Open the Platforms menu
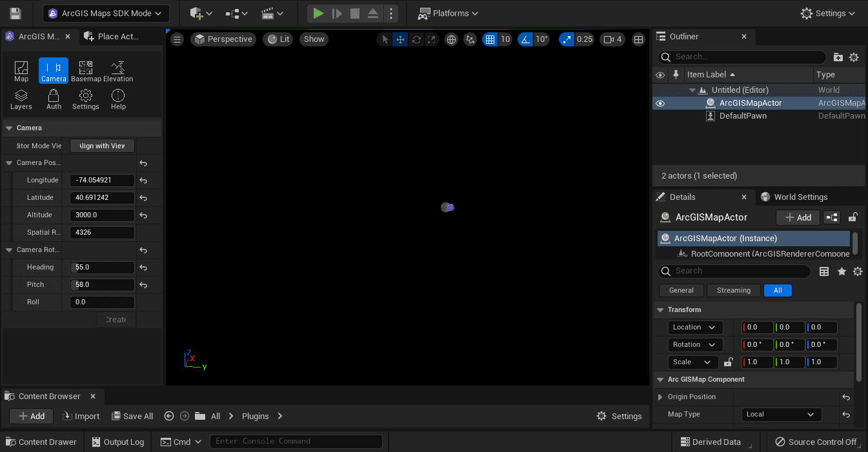Screen dimensions: 868x452 coord(448,14)
